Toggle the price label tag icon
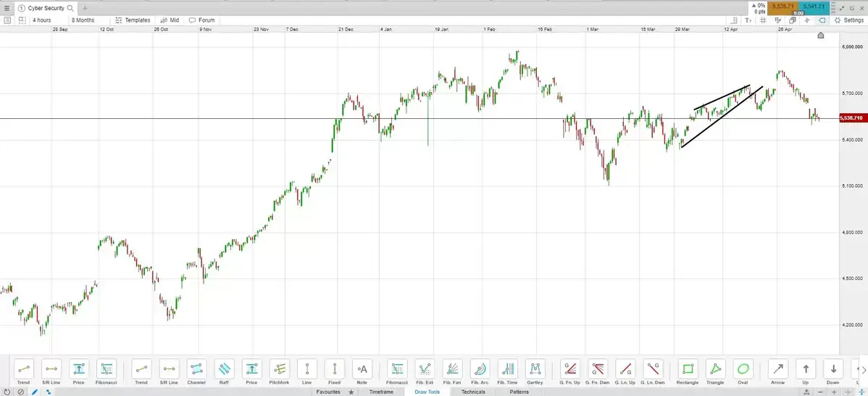This screenshot has width=868, height=396. (822, 20)
